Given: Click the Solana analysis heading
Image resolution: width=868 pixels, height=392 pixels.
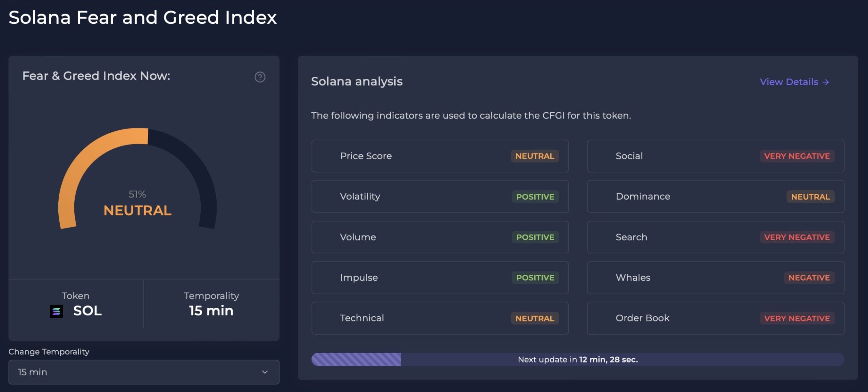Looking at the screenshot, I should [357, 81].
